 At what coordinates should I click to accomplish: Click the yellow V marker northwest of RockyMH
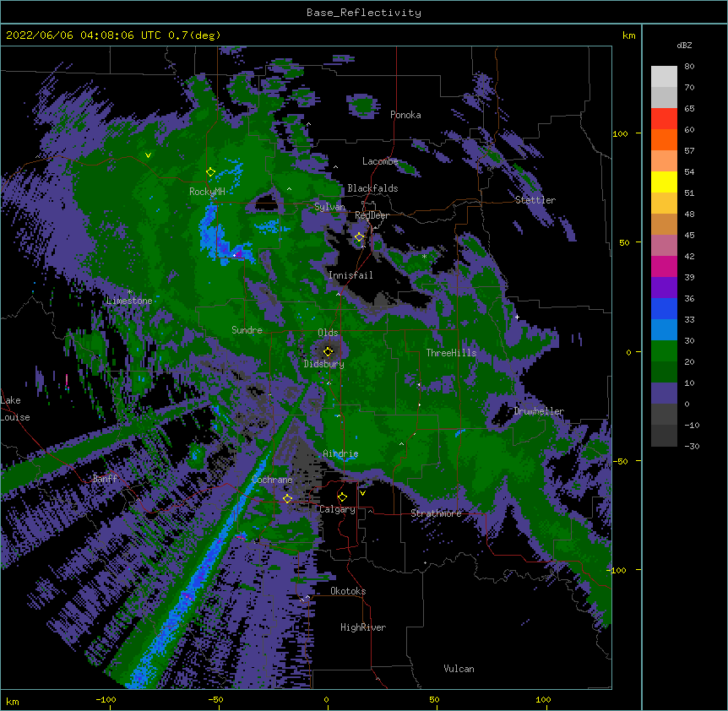pos(148,155)
